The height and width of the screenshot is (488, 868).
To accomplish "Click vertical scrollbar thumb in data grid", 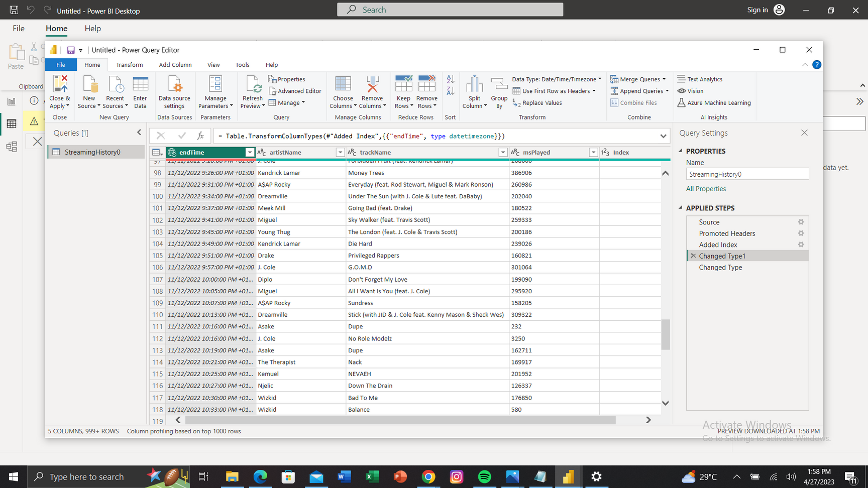I will click(665, 334).
